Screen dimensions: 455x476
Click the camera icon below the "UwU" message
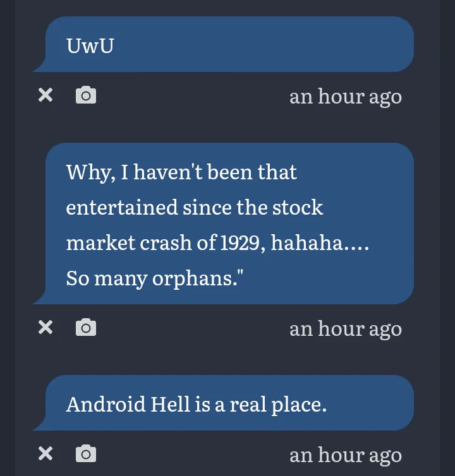click(86, 95)
